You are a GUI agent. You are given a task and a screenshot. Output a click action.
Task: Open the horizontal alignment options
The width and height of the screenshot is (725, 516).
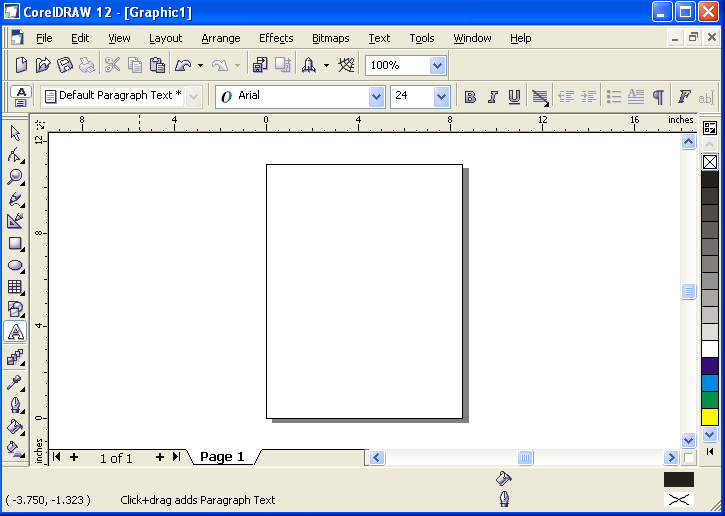tap(540, 97)
